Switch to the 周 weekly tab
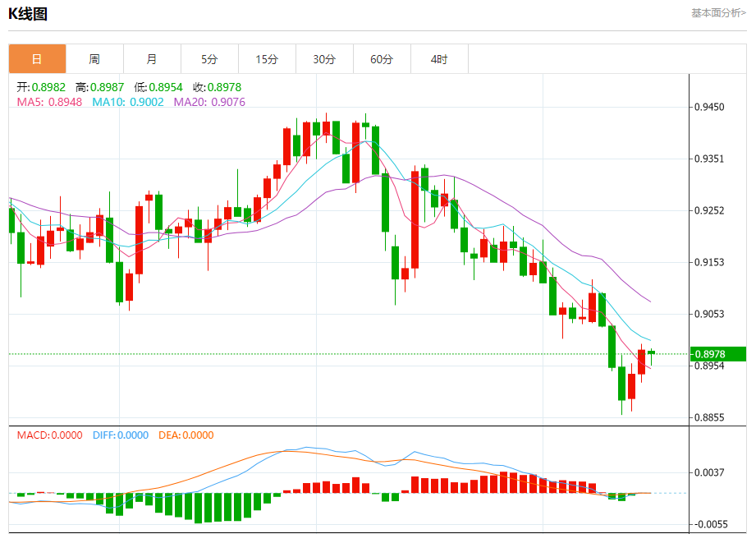 94,59
